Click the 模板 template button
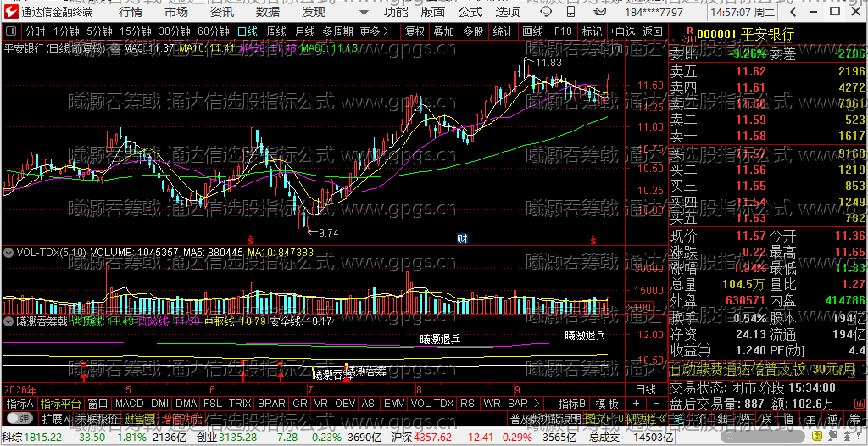Image resolution: width=868 pixels, height=446 pixels. (x=607, y=403)
